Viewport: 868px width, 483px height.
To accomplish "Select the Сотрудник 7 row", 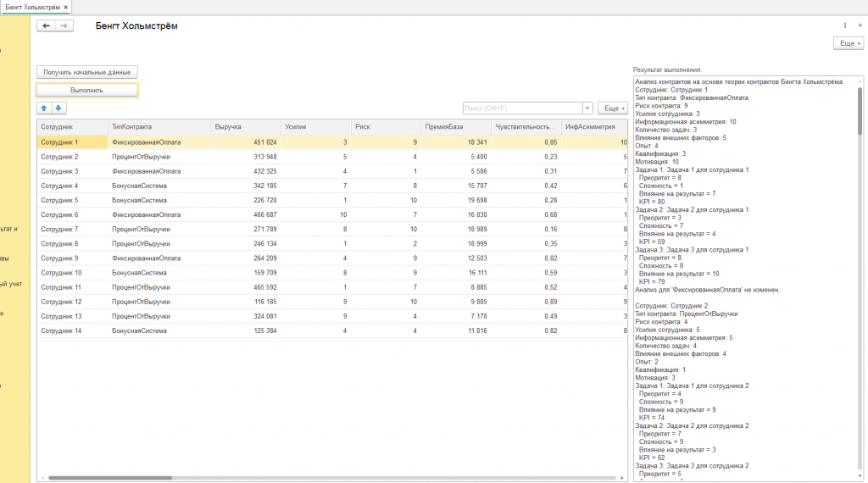I will (x=332, y=229).
